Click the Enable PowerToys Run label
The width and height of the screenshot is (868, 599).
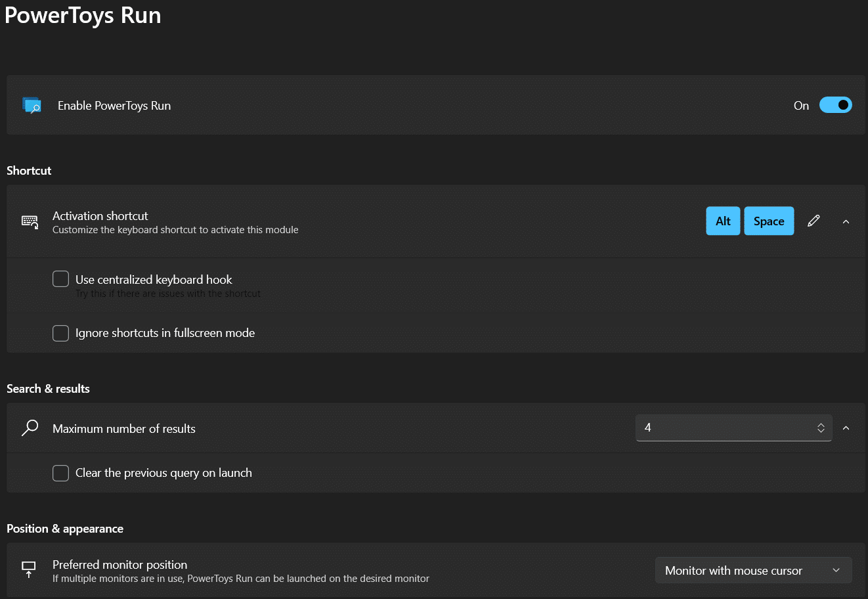[114, 106]
